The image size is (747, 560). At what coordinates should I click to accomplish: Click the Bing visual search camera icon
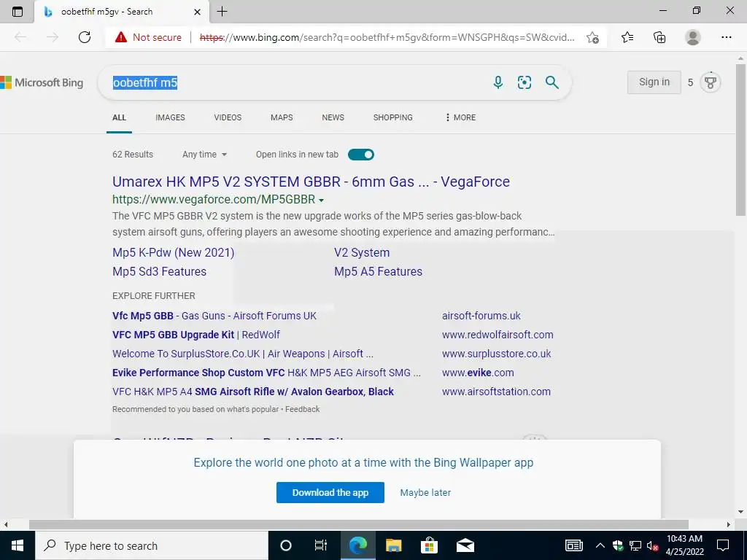tap(524, 82)
